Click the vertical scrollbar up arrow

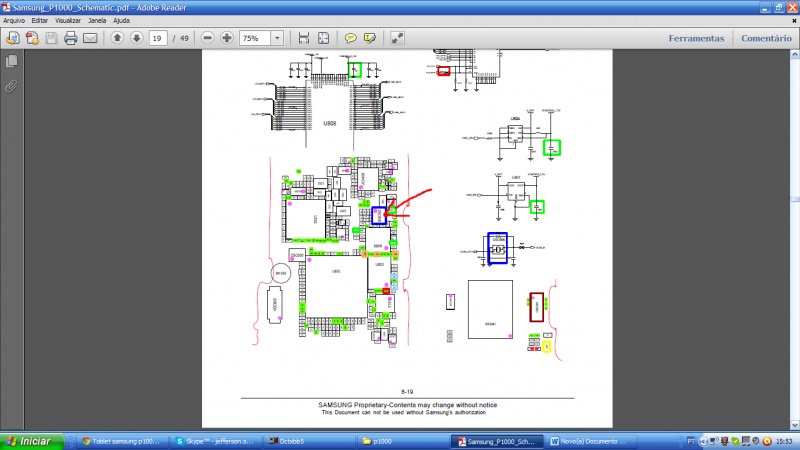[795, 54]
